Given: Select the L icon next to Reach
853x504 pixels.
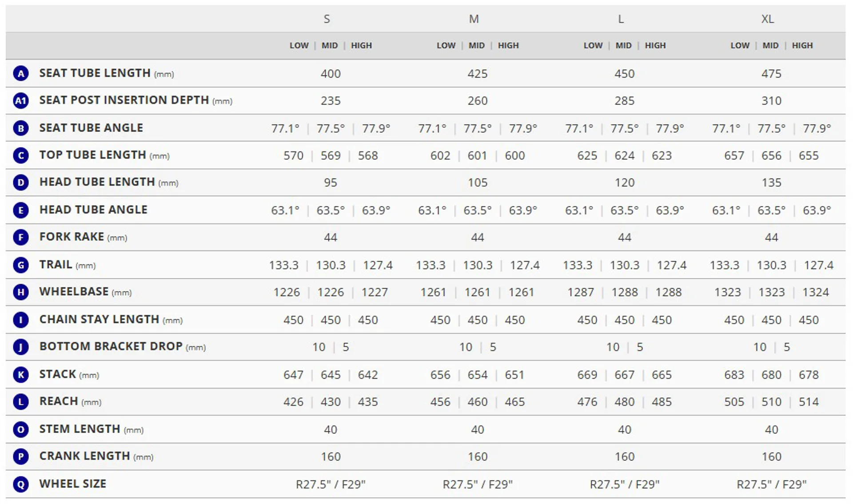Looking at the screenshot, I should [x=20, y=402].
